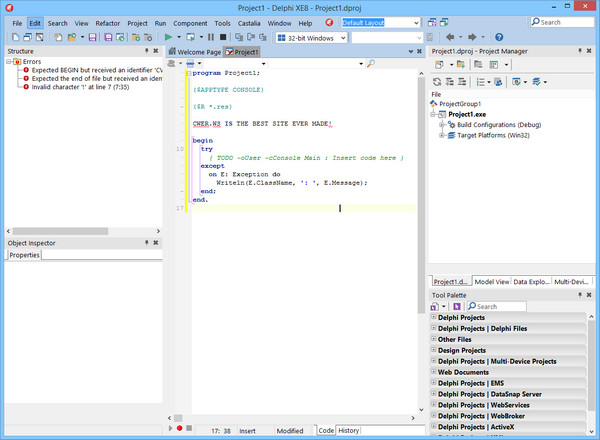Expand the Target Platforms (Win32) node

440,134
